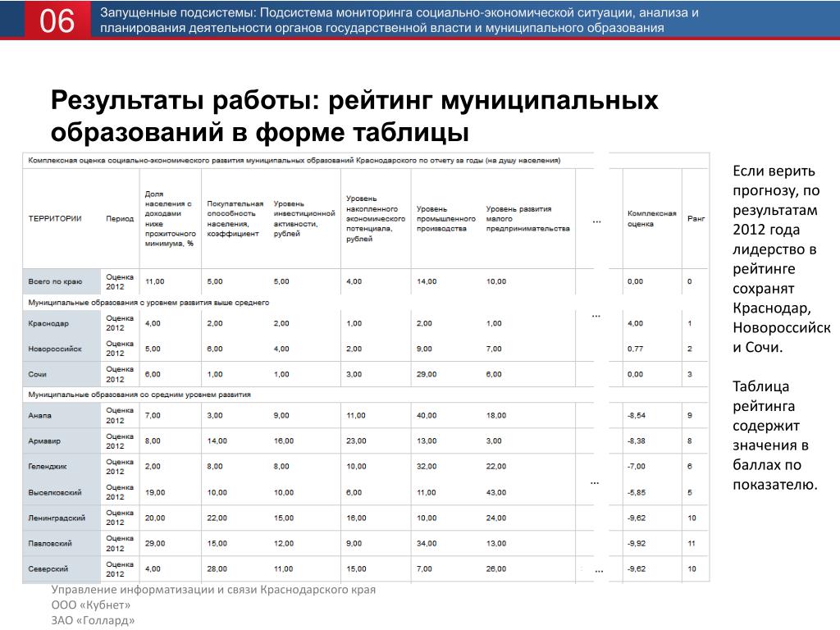840x630 pixels.
Task: Select the Сочи row label
Action: 37,374
